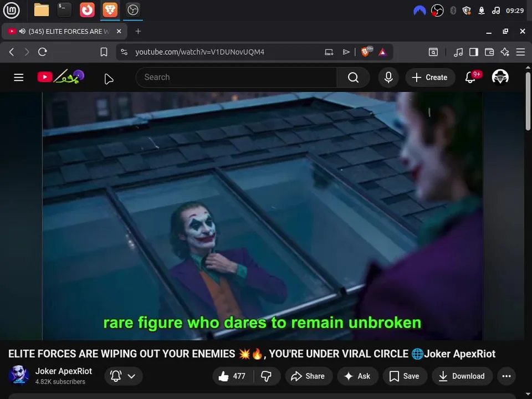Like the video with 477 likes
Screen dimensions: 532x399
(233, 376)
